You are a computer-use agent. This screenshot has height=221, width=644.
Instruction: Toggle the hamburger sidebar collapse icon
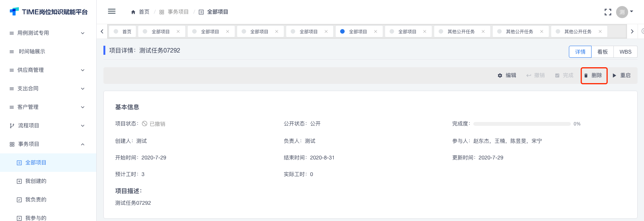[x=112, y=11]
